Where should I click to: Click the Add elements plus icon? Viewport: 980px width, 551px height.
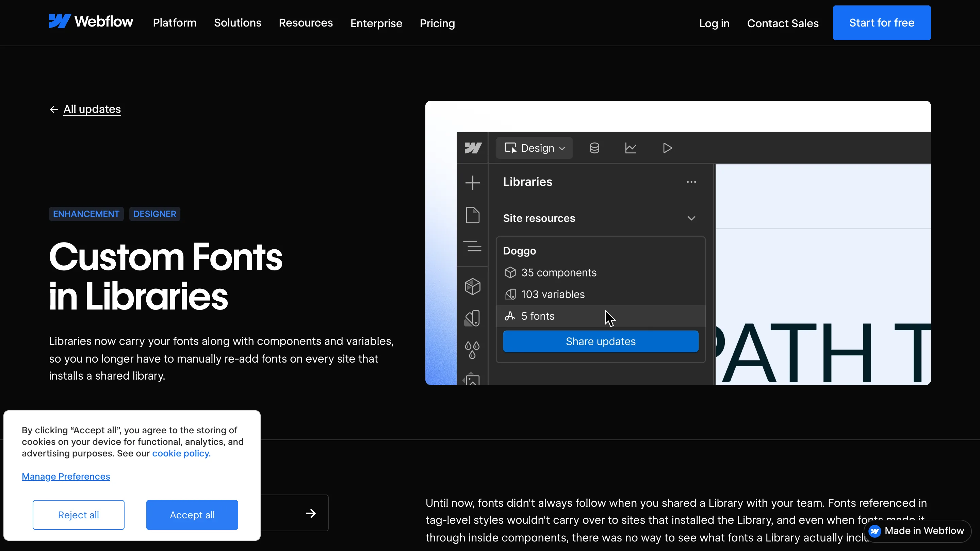click(473, 183)
